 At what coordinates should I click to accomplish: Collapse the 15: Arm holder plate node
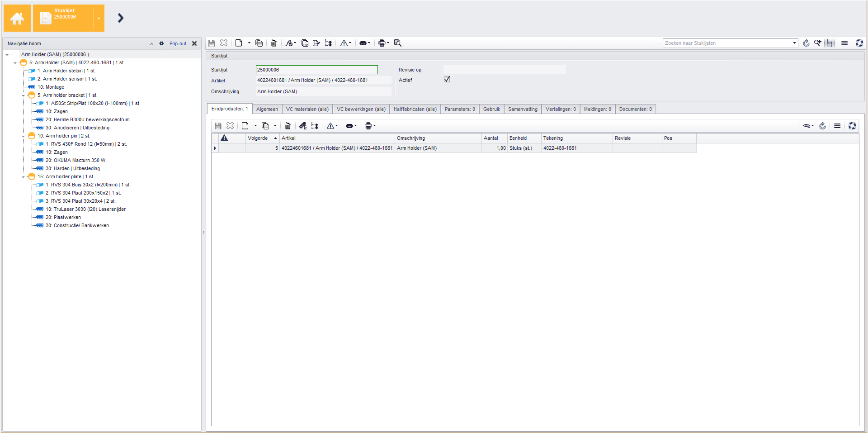point(24,177)
